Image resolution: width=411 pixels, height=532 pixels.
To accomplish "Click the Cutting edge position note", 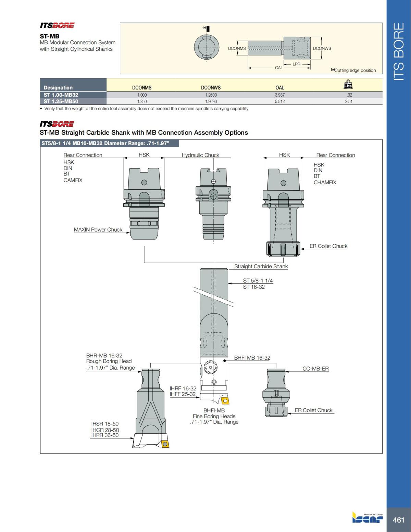I will (x=353, y=70).
